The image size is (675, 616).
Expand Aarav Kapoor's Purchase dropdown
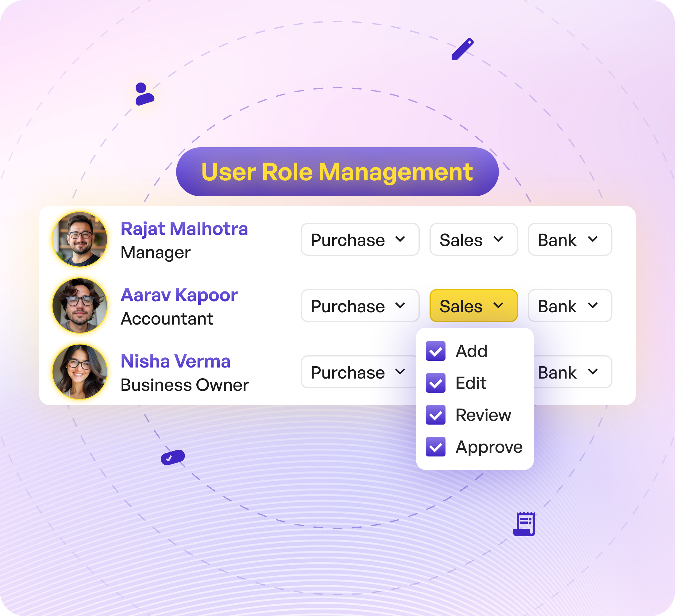(360, 306)
